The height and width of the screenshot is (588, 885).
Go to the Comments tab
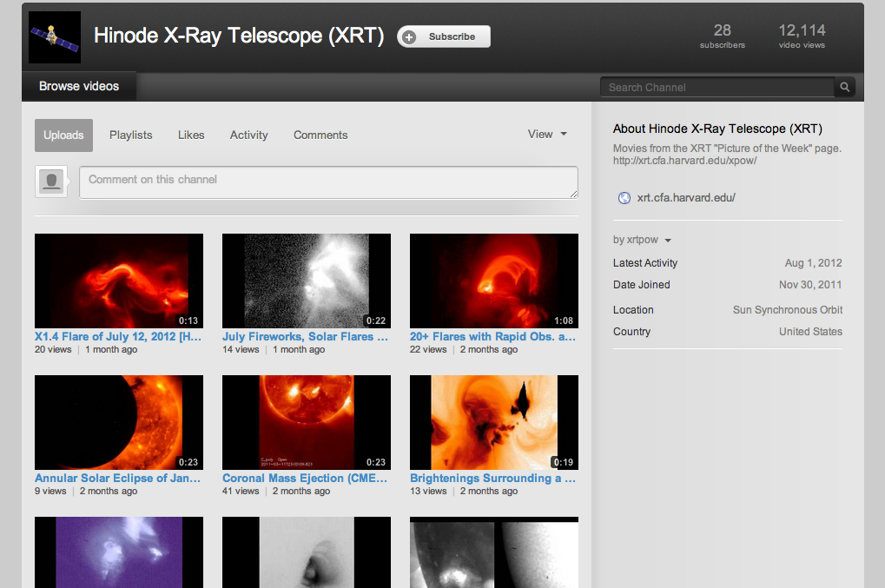tap(320, 135)
